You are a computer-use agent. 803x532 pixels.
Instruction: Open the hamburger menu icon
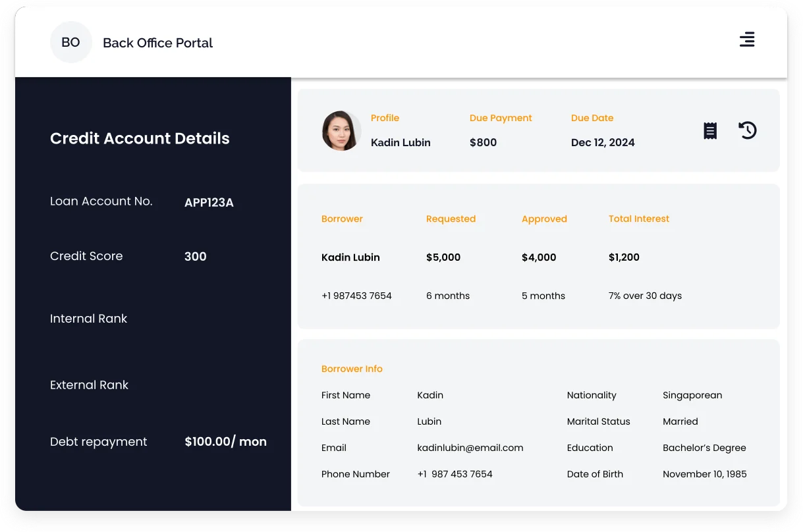coord(747,40)
